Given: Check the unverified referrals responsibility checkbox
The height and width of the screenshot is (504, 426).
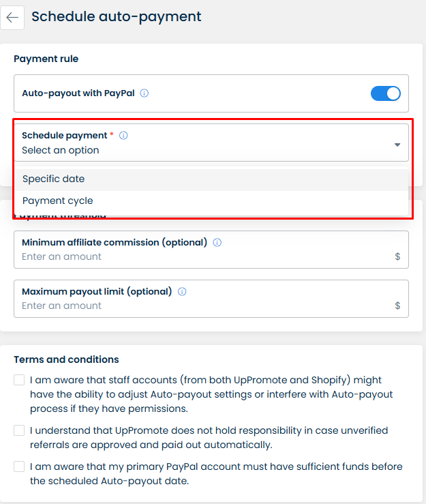Looking at the screenshot, I should pos(19,430).
